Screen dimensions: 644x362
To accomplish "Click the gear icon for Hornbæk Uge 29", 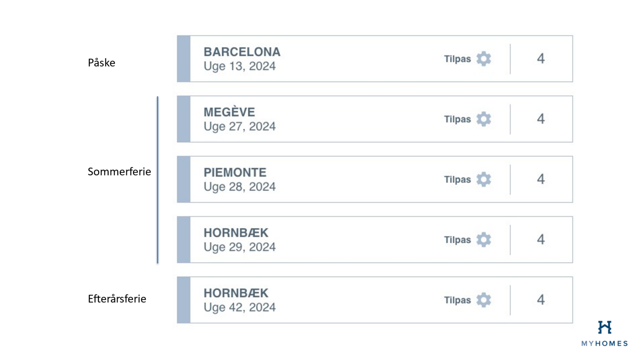I will [483, 240].
